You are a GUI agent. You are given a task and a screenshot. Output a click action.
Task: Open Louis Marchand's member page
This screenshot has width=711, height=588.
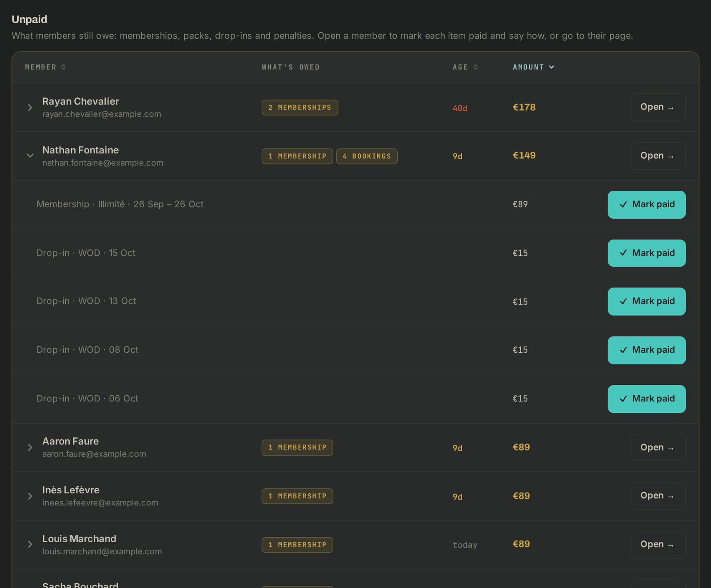pyautogui.click(x=658, y=544)
